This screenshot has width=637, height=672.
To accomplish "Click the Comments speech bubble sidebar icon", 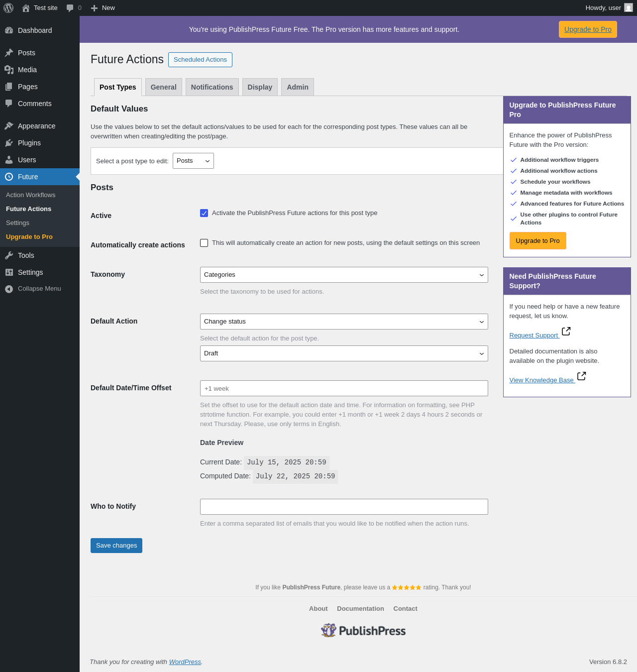I will [x=9, y=104].
